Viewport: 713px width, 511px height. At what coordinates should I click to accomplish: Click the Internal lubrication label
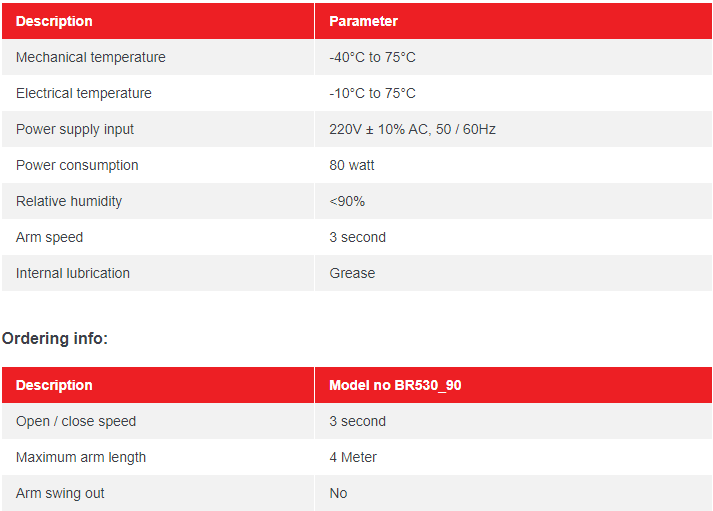[73, 273]
